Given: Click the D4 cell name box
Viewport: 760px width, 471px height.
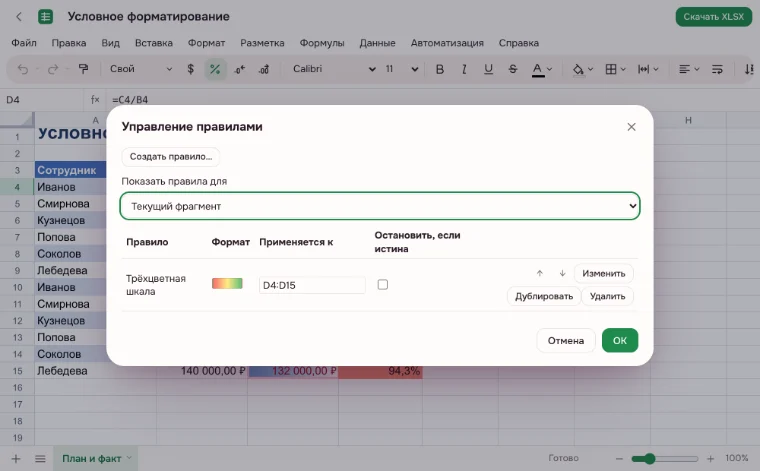Looking at the screenshot, I should click(43, 99).
